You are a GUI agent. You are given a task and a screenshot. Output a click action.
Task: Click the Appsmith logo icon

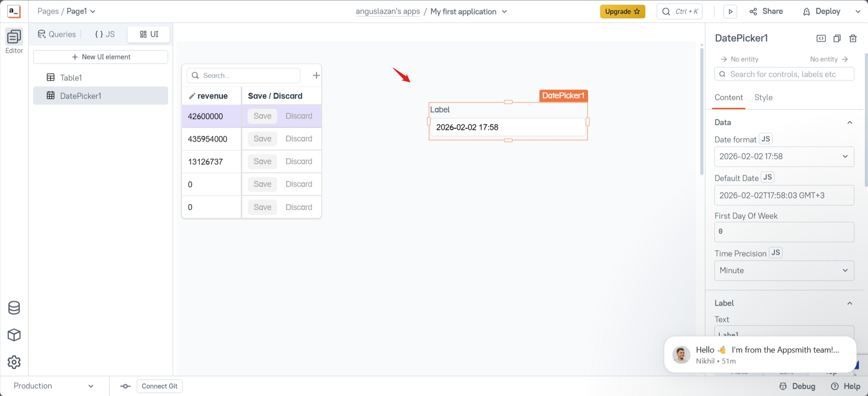pyautogui.click(x=14, y=11)
